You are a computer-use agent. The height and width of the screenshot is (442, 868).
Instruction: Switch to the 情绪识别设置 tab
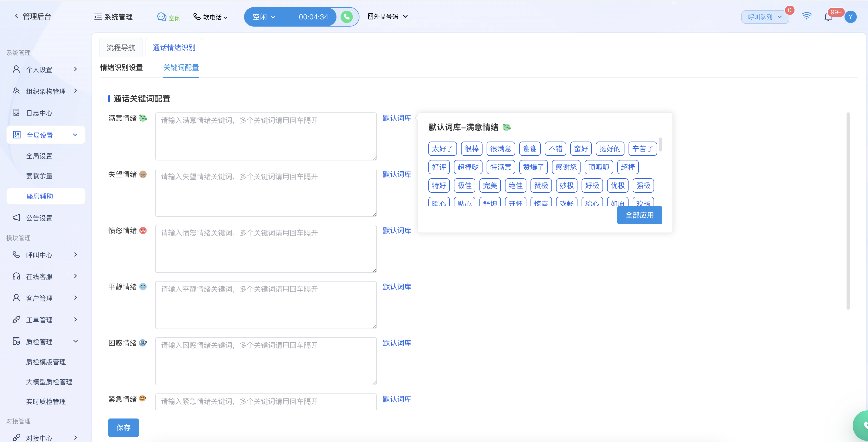click(121, 67)
